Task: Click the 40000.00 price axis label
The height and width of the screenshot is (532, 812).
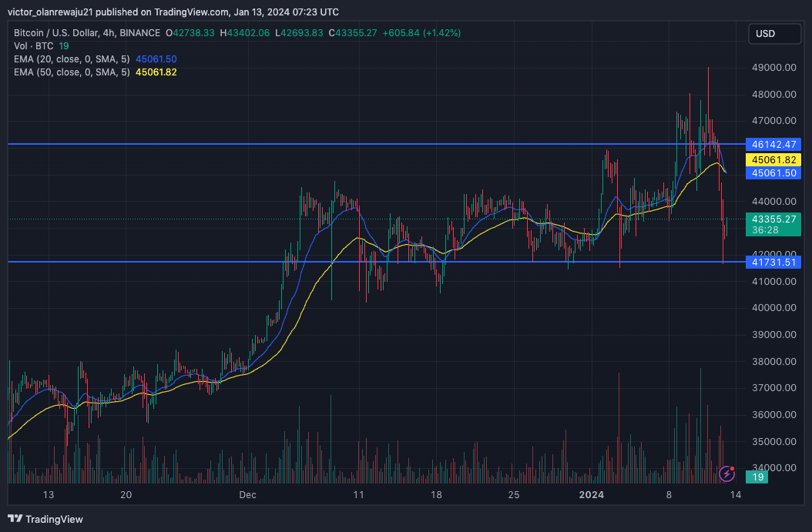Action: pos(774,307)
